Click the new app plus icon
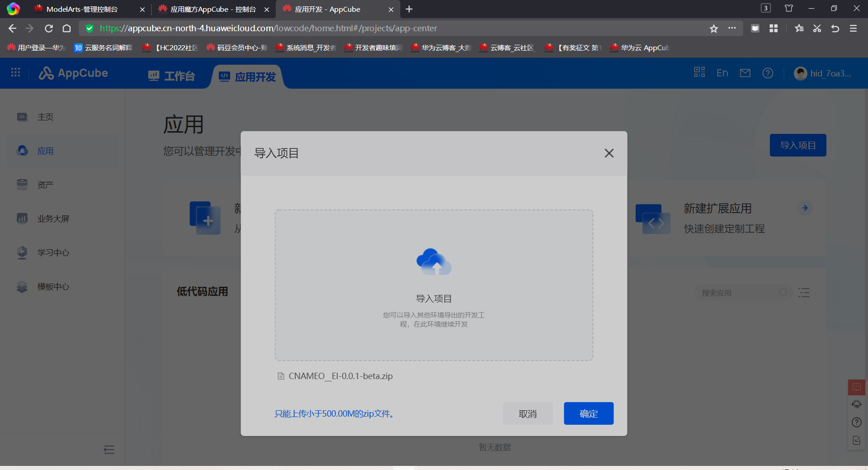 coord(205,218)
